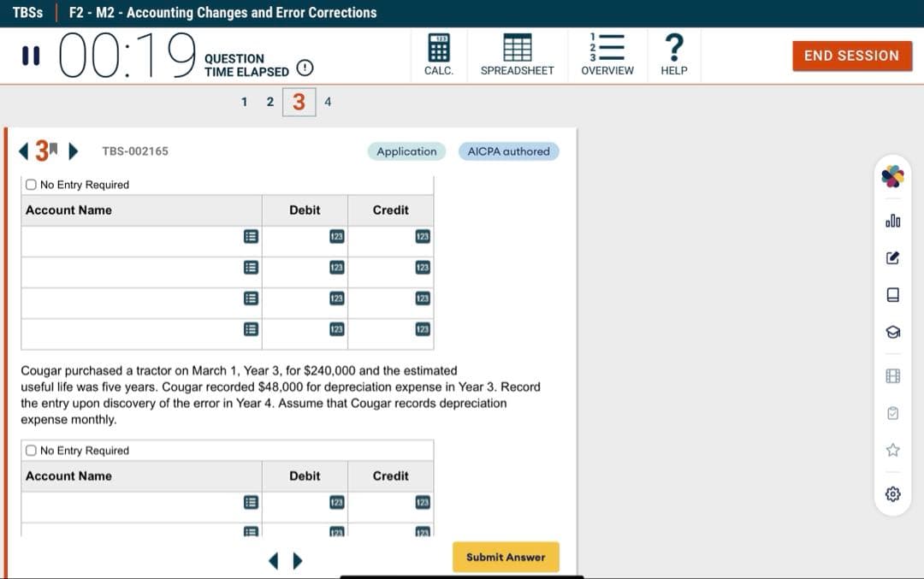Check the first No Entry Required box

click(x=31, y=185)
